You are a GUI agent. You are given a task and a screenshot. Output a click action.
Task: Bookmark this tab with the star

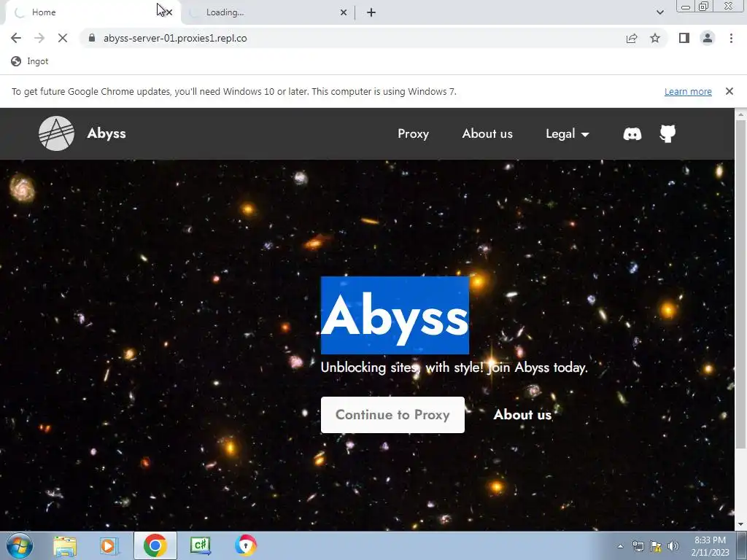point(655,38)
